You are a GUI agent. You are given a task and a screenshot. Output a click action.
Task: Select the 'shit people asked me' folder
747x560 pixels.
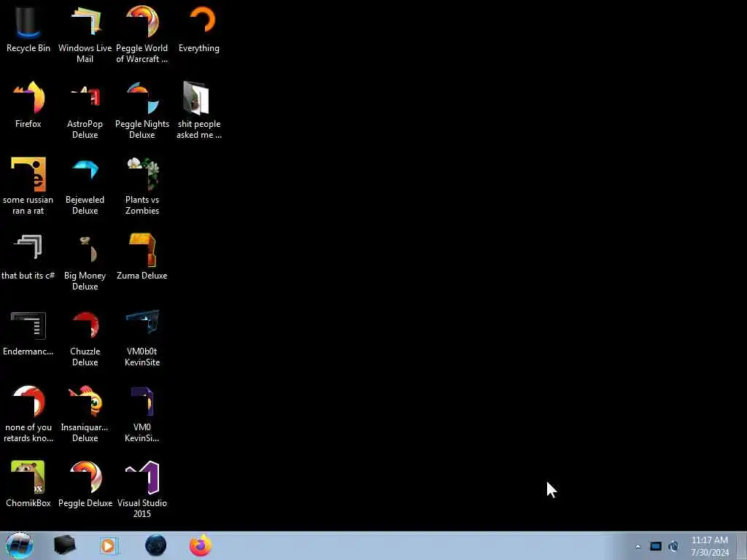pyautogui.click(x=199, y=111)
